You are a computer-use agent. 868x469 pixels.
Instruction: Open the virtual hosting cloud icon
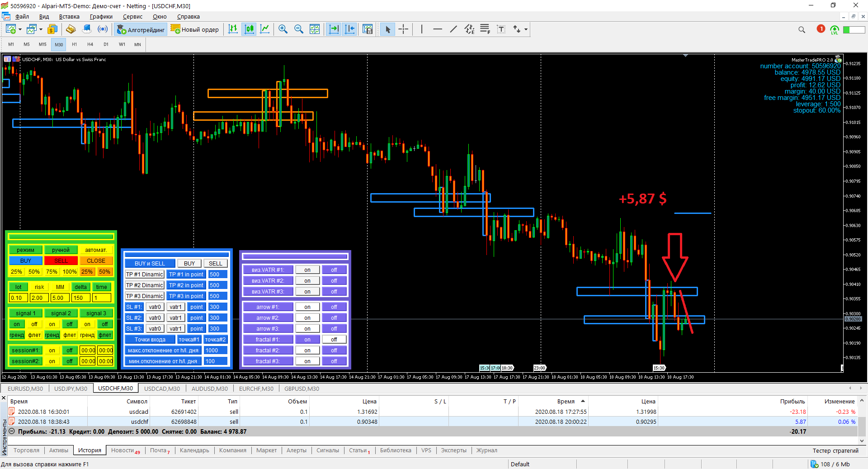[x=87, y=29]
